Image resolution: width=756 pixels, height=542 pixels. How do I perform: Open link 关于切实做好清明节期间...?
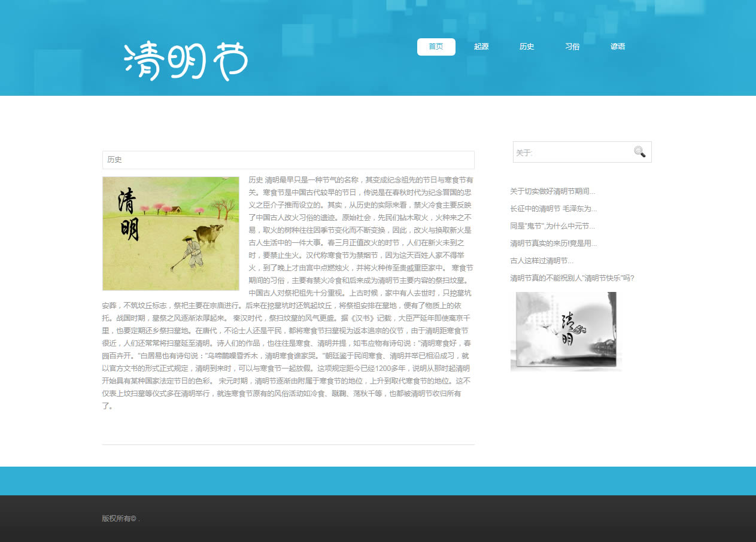coord(552,191)
